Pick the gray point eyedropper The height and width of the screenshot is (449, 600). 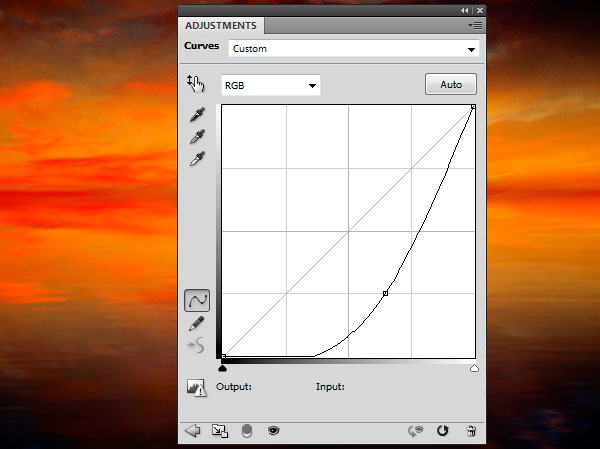click(x=197, y=136)
